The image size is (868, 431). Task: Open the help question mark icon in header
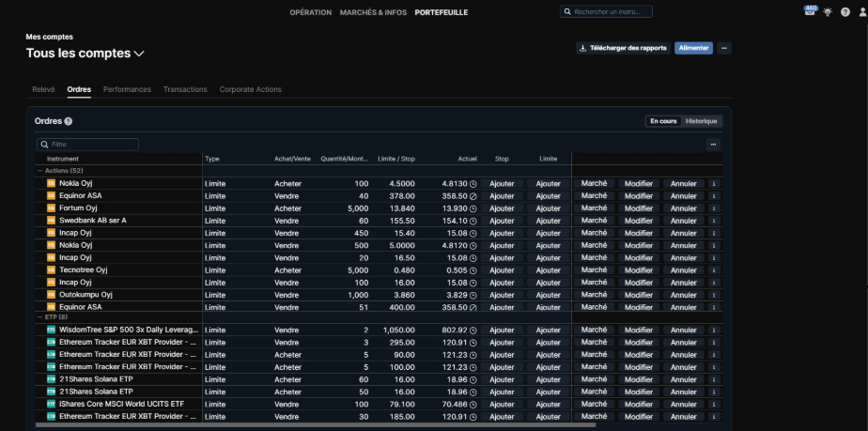click(845, 12)
